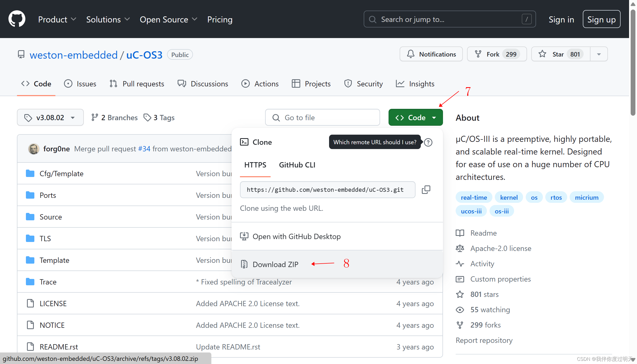Open the rtos topic tag
This screenshot has height=364, width=637.
(556, 197)
